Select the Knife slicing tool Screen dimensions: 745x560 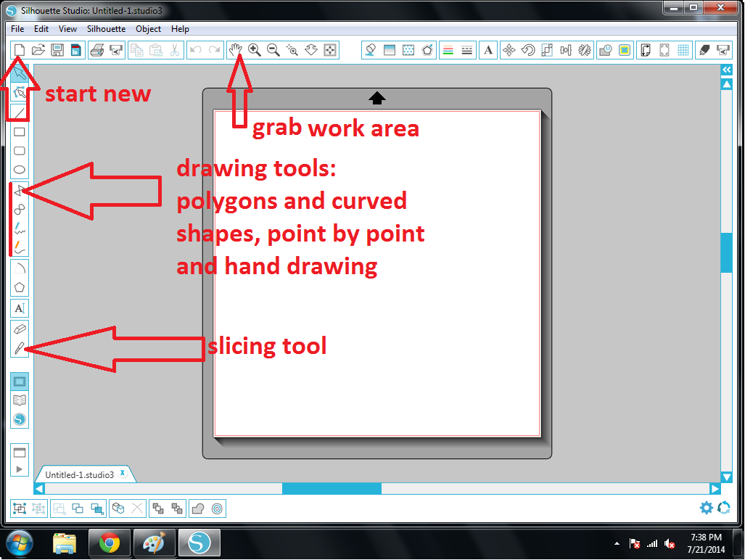coord(20,348)
